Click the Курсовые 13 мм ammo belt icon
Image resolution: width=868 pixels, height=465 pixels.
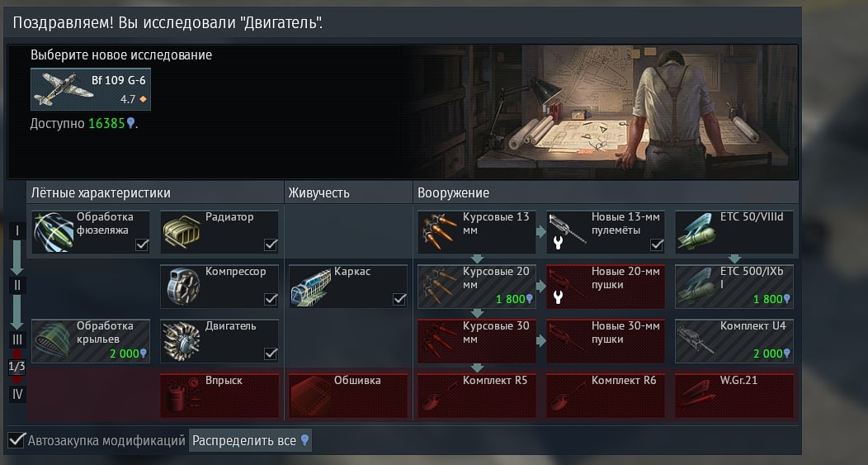point(440,232)
